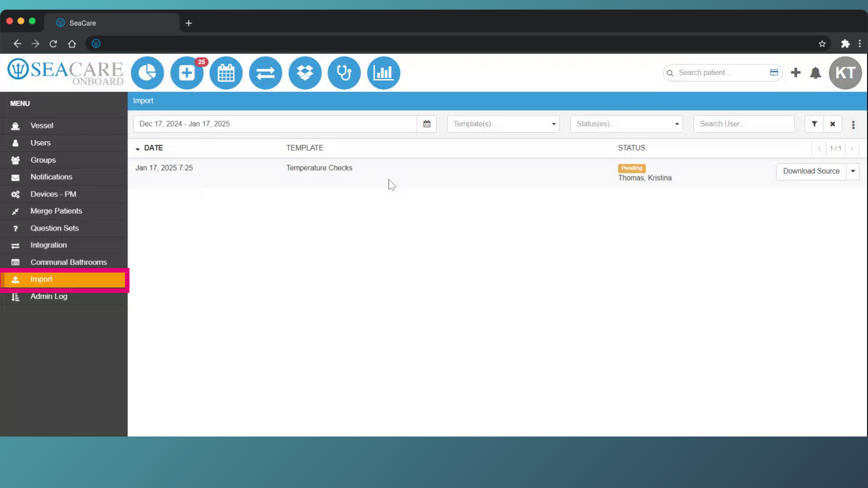868x488 pixels.
Task: Open the calendar icon in top toolbar
Action: pyautogui.click(x=226, y=73)
